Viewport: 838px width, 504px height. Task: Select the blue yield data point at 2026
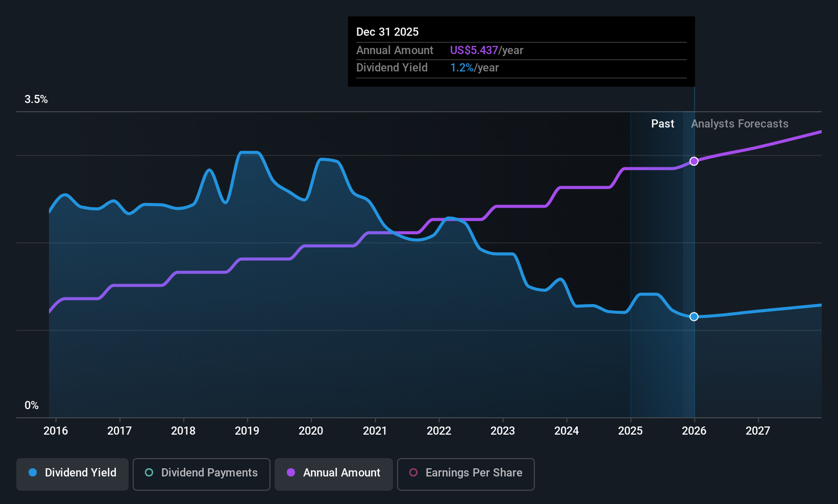694,317
